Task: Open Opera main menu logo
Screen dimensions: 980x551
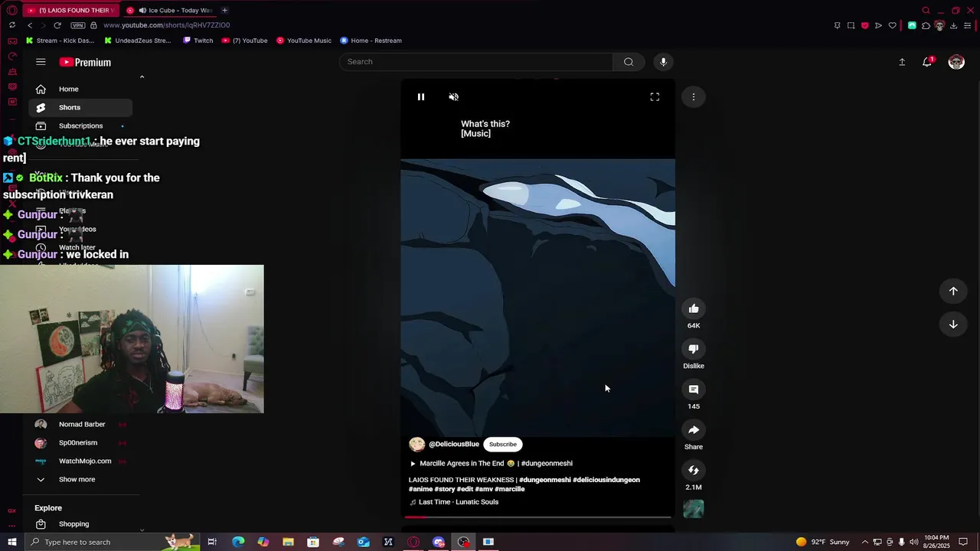Action: tap(11, 10)
